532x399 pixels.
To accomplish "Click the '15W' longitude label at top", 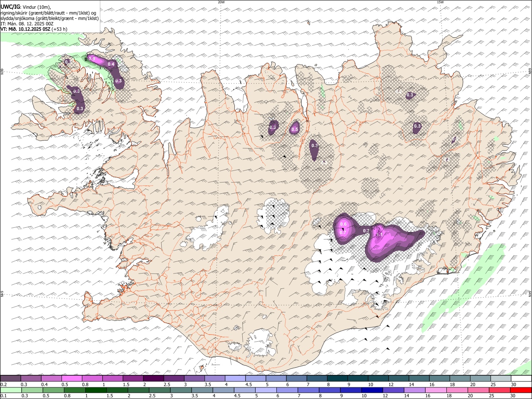I will coord(440,2).
